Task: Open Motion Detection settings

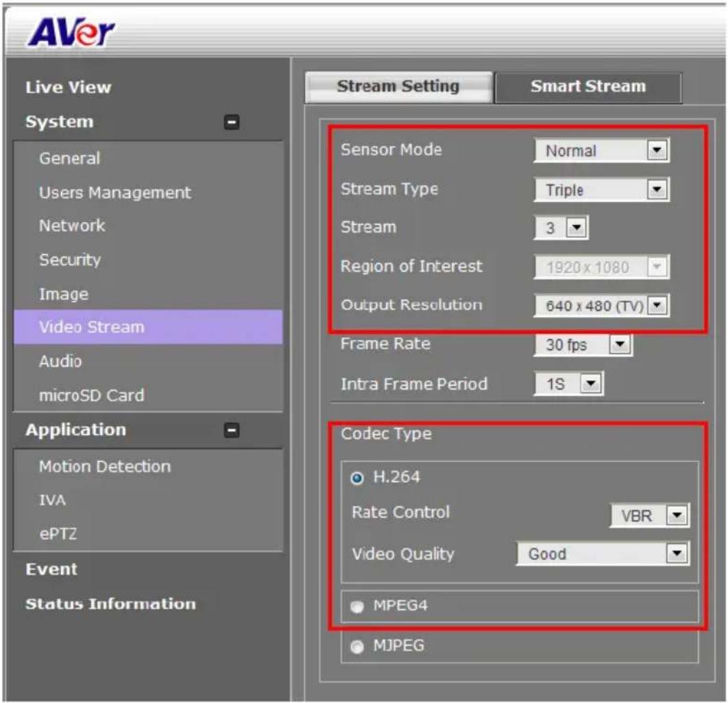Action: 105,466
